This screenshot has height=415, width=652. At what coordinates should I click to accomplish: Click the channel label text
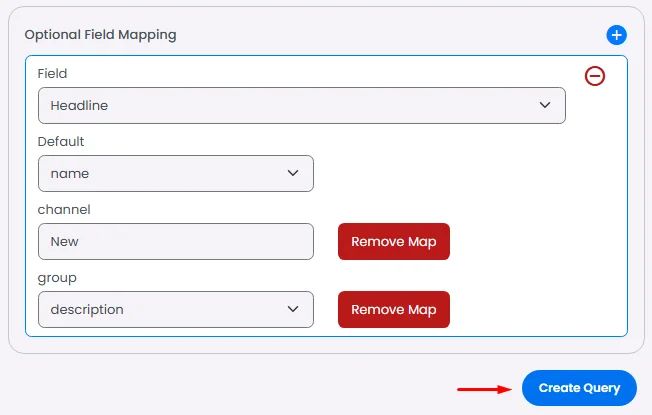64,210
